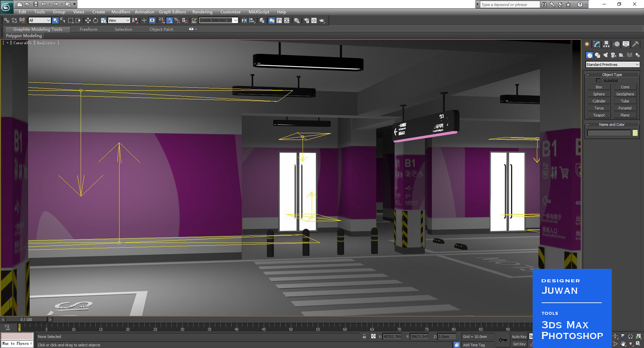Viewport: 644px width, 348px height.
Task: Activate the Select and Rotate tool
Action: [96, 20]
